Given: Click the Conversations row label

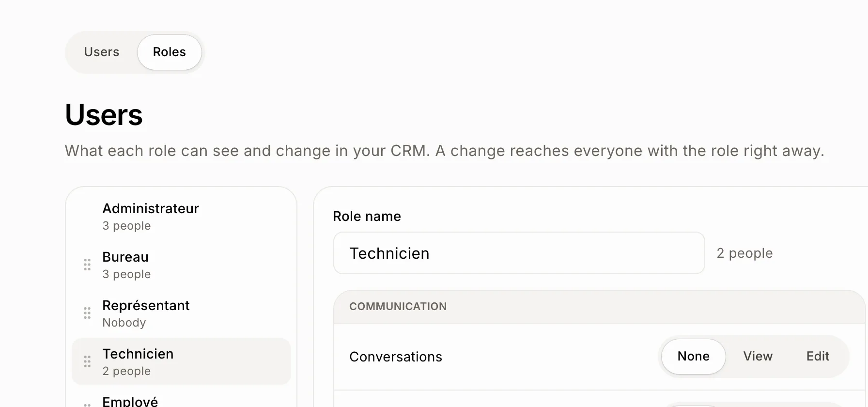Looking at the screenshot, I should [x=396, y=357].
